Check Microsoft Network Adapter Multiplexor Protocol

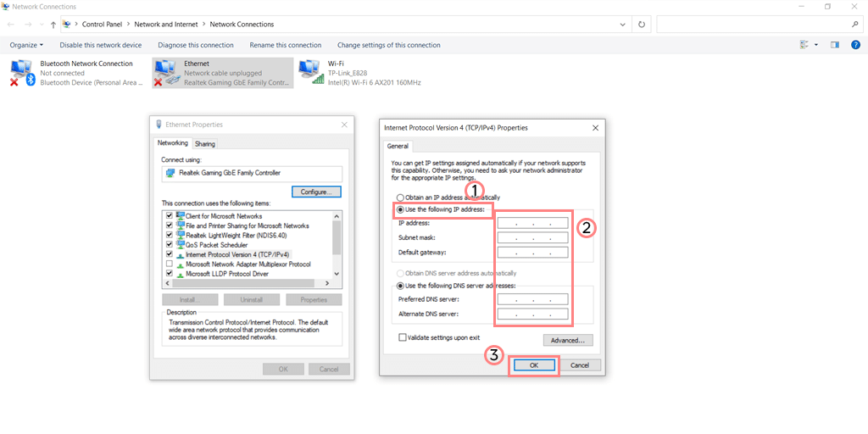pyautogui.click(x=170, y=264)
